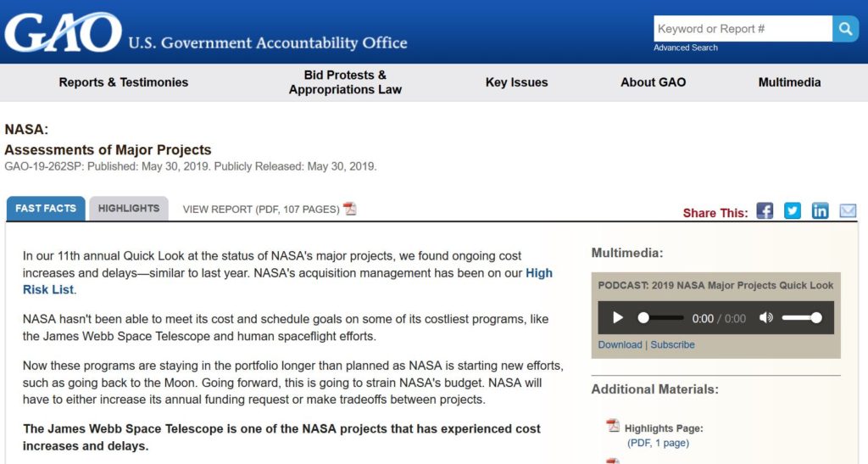Click the Share This label
The height and width of the screenshot is (464, 868).
(715, 213)
